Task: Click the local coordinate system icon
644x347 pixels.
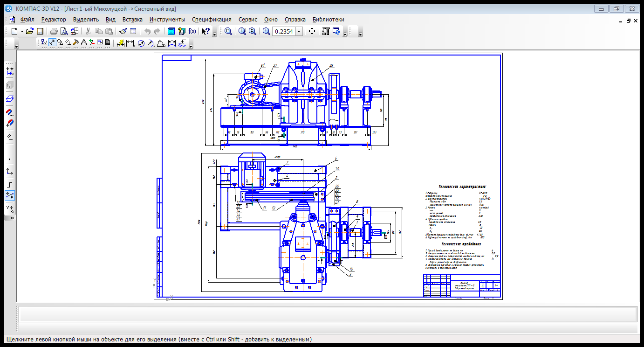Action: pos(10,171)
